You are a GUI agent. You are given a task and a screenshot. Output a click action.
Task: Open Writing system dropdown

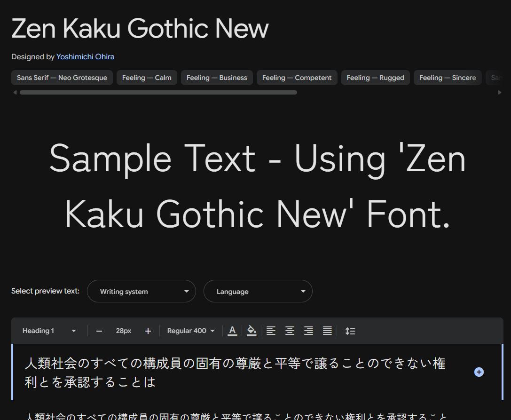point(142,291)
